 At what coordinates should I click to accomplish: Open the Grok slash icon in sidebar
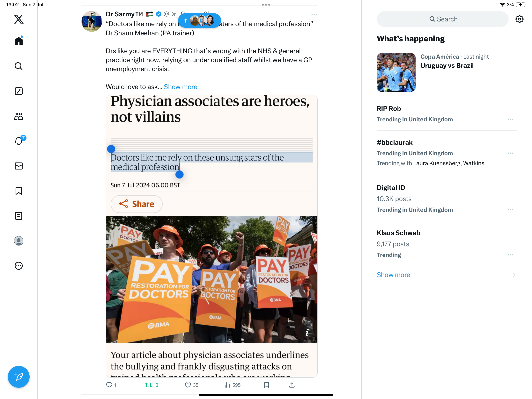tap(18, 91)
